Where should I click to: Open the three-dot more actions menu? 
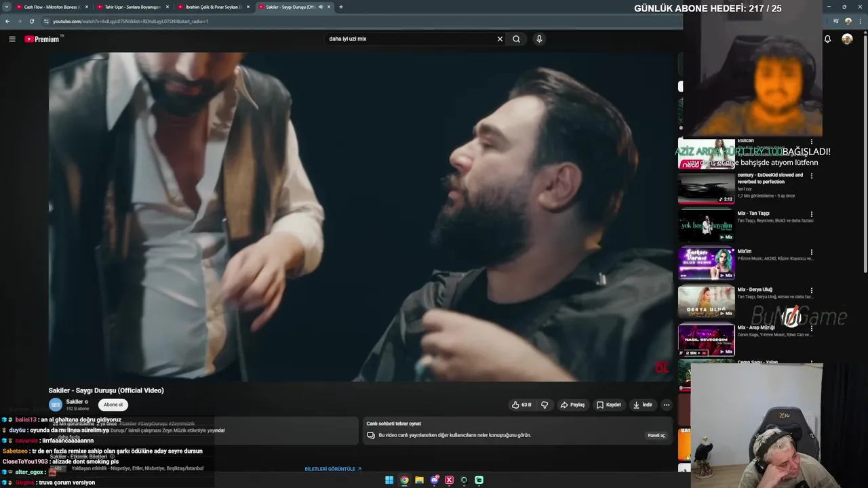(666, 405)
